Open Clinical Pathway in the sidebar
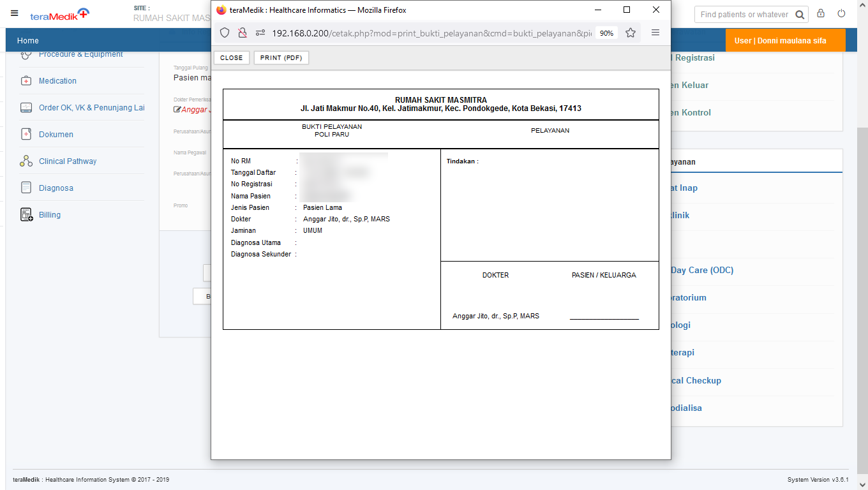Image resolution: width=868 pixels, height=490 pixels. (68, 161)
